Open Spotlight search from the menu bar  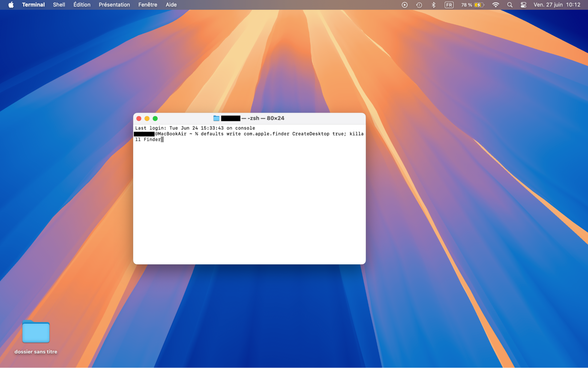click(x=510, y=5)
